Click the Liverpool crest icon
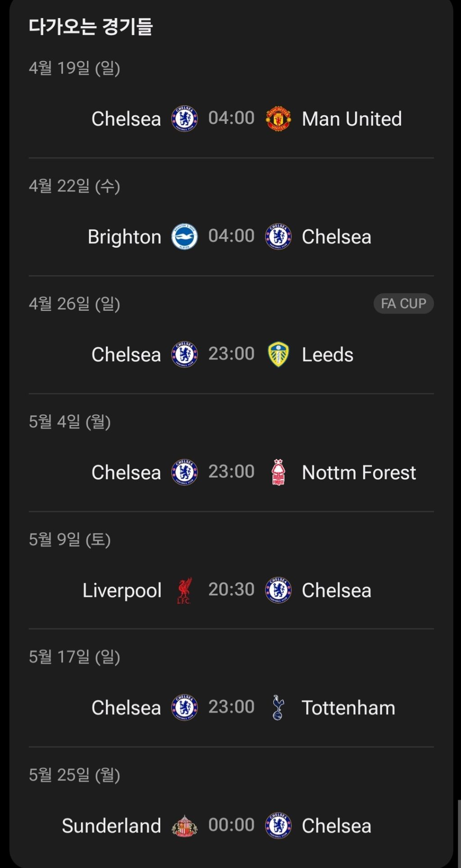The image size is (461, 868). pyautogui.click(x=185, y=590)
